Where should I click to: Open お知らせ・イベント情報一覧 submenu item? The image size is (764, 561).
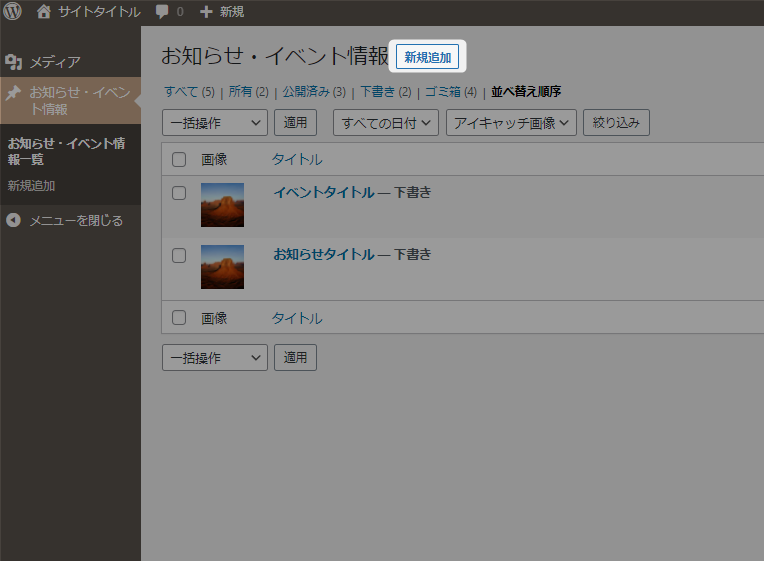(x=66, y=151)
